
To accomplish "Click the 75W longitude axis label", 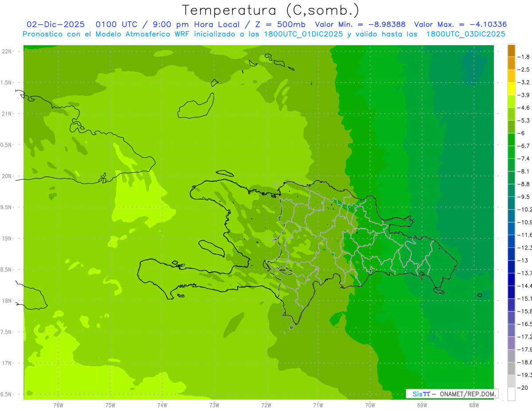I will [x=110, y=405].
